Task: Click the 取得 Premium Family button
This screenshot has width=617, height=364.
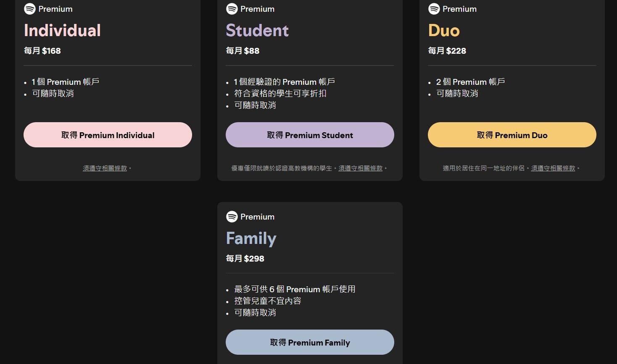Action: pos(310,342)
